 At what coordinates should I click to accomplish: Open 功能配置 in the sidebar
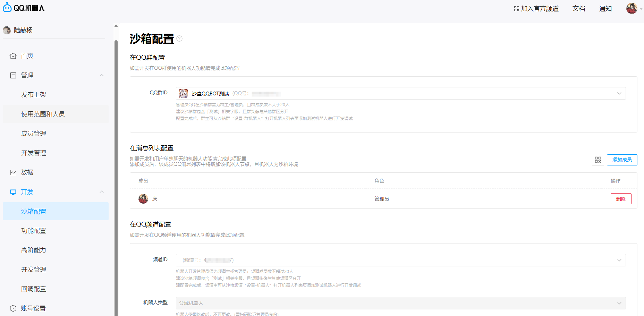pos(34,231)
